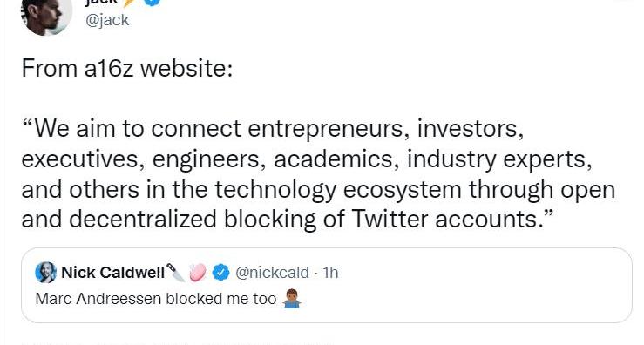Click the shrugging person emoji
644x345 pixels.
pos(292,299)
